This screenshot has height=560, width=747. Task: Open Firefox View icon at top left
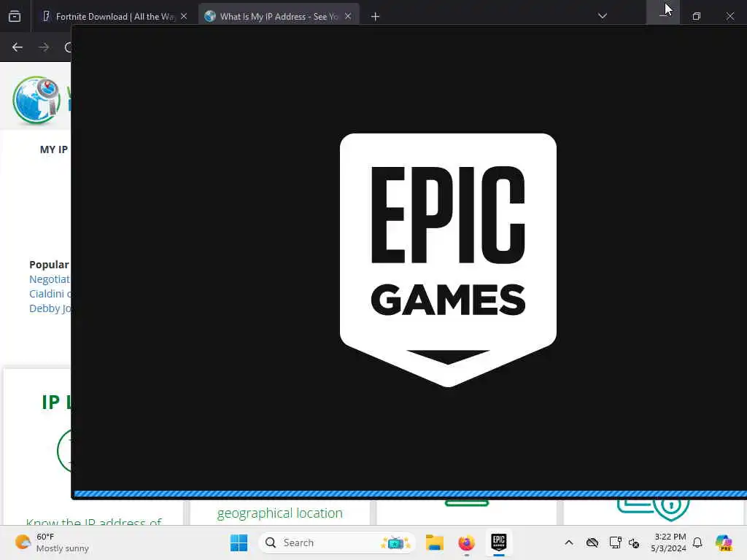click(15, 17)
